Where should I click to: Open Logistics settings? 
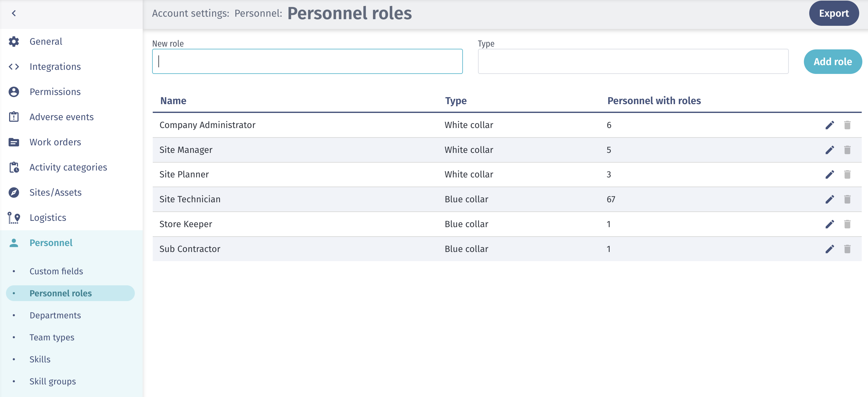click(48, 218)
